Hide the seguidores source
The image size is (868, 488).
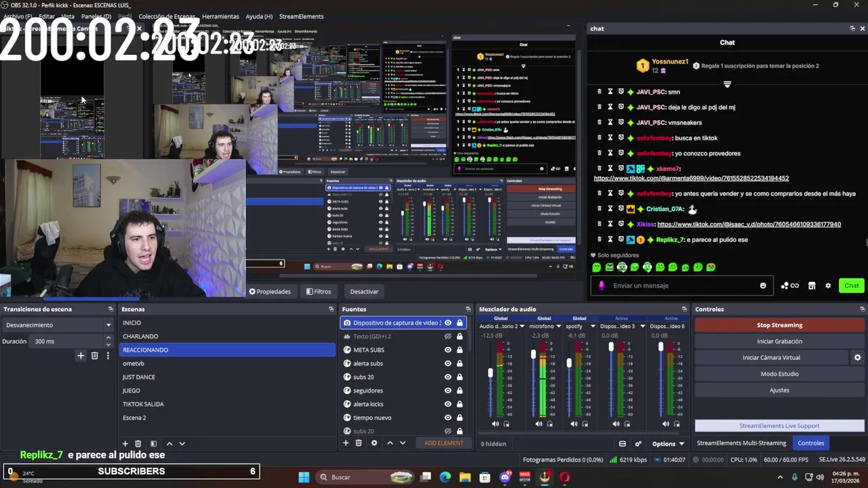(448, 390)
